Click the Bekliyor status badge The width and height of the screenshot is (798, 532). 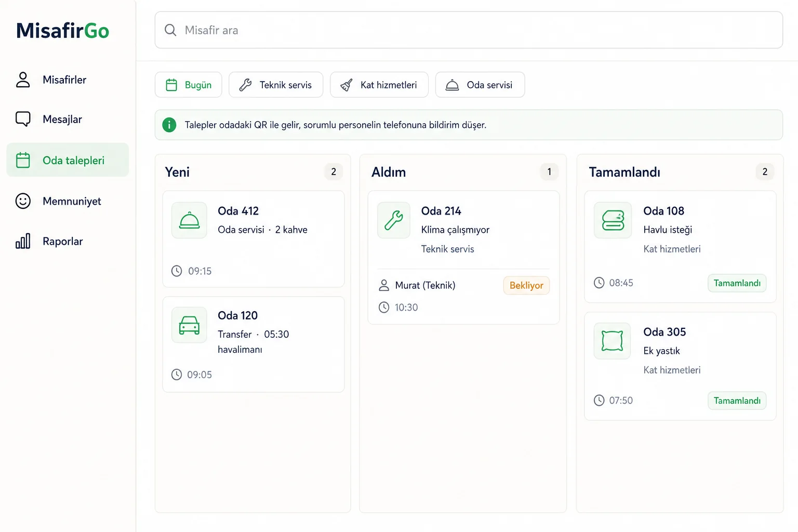(526, 285)
